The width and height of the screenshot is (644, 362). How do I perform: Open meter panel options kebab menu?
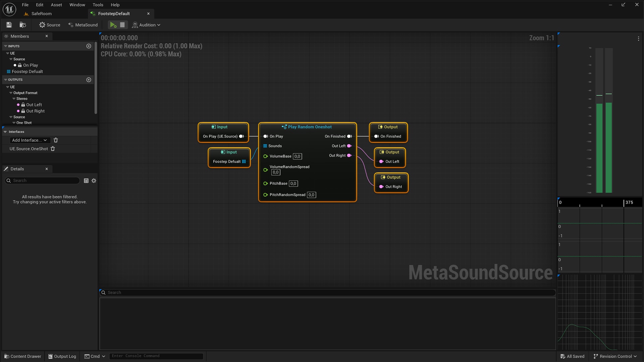pos(638,39)
